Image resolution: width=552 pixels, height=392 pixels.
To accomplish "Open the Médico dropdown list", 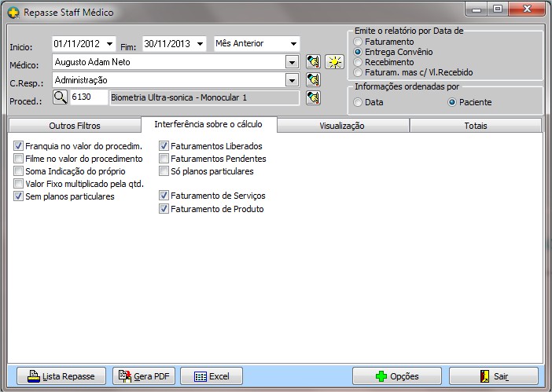I will (x=292, y=61).
